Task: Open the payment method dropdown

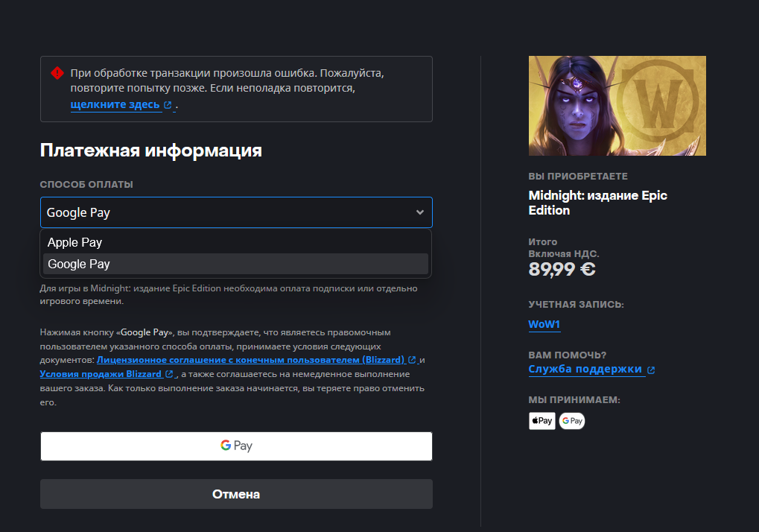Action: [236, 212]
